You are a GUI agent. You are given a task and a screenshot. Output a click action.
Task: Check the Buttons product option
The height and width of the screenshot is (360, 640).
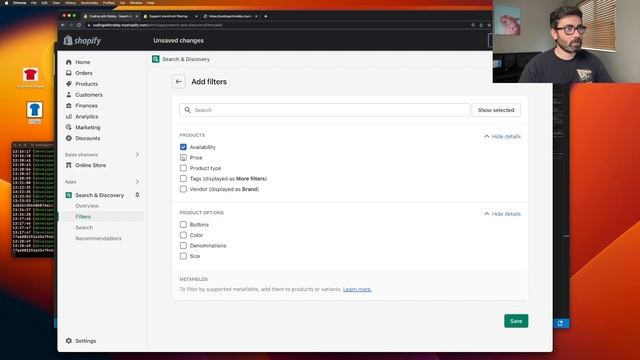pyautogui.click(x=183, y=224)
